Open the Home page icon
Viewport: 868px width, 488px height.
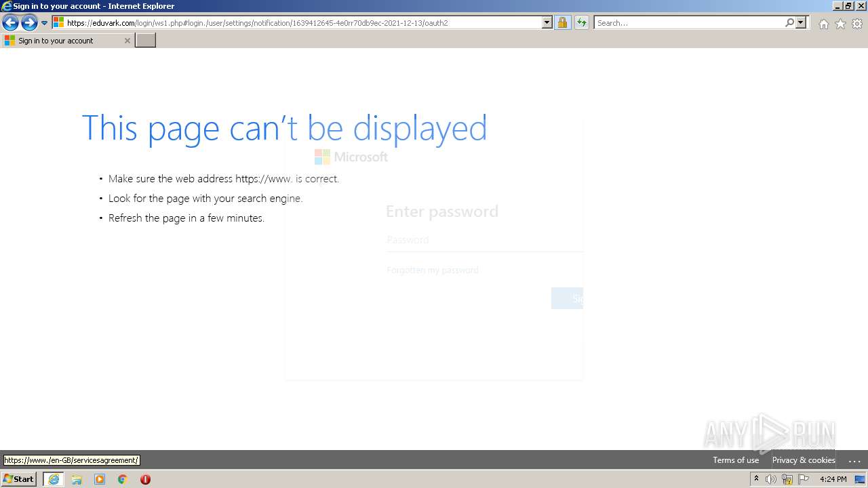823,24
